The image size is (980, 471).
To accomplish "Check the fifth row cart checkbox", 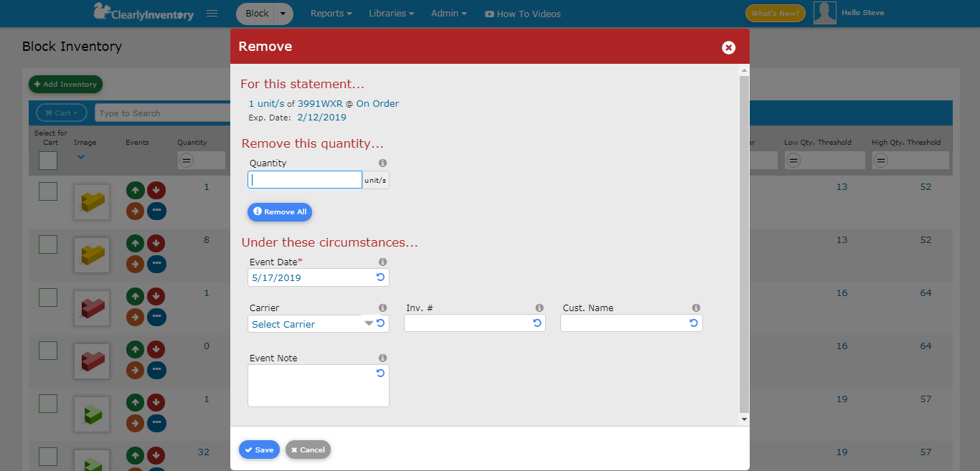I will (48, 404).
